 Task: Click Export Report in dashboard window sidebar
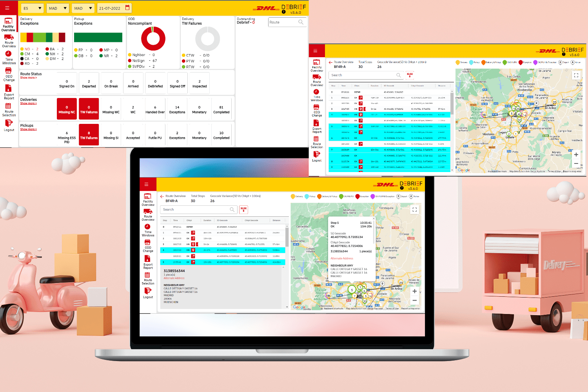coord(9,93)
